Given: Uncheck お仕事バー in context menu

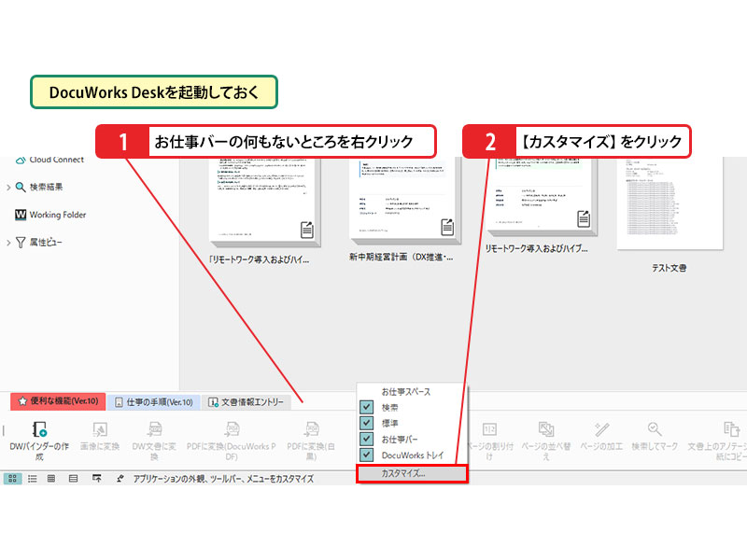Looking at the screenshot, I should [x=366, y=439].
